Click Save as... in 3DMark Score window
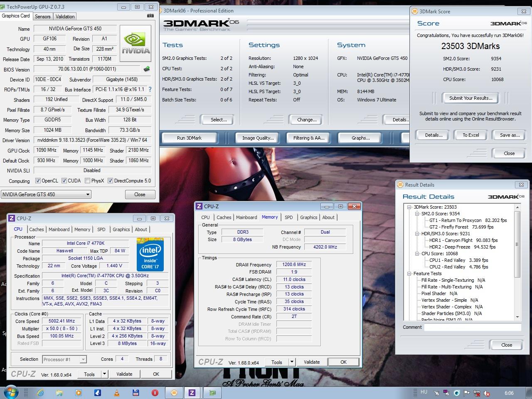This screenshot has width=532, height=399. click(x=510, y=135)
